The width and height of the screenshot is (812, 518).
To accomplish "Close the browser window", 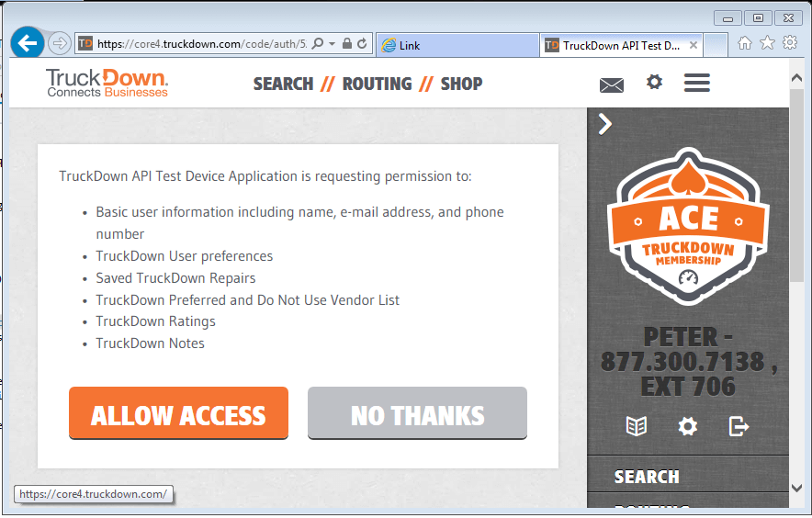I will 788,18.
